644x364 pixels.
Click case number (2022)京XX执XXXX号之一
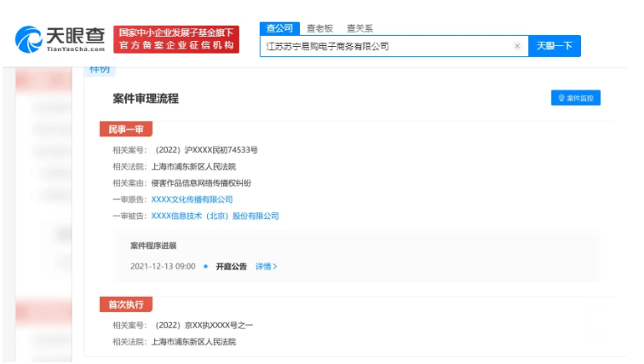coord(202,326)
